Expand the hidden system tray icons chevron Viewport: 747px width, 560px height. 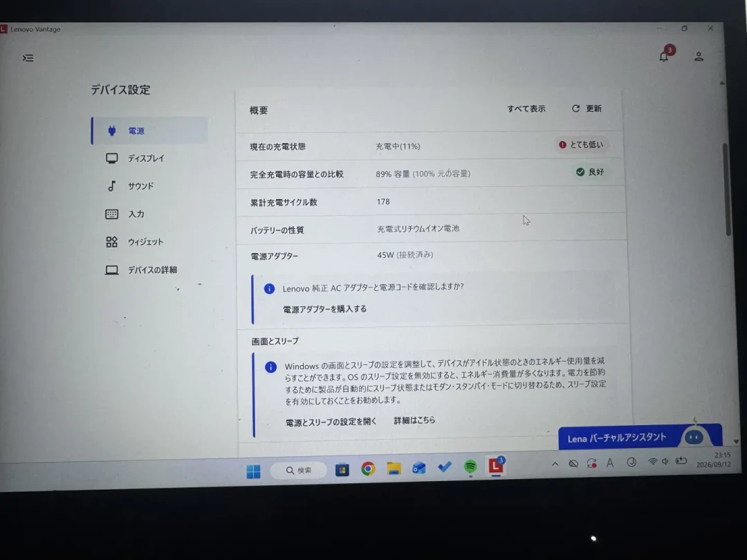pos(555,464)
